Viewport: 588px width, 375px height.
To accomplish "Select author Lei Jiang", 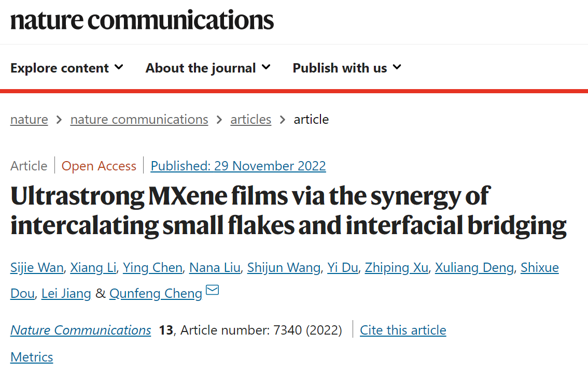I will click(x=66, y=294).
